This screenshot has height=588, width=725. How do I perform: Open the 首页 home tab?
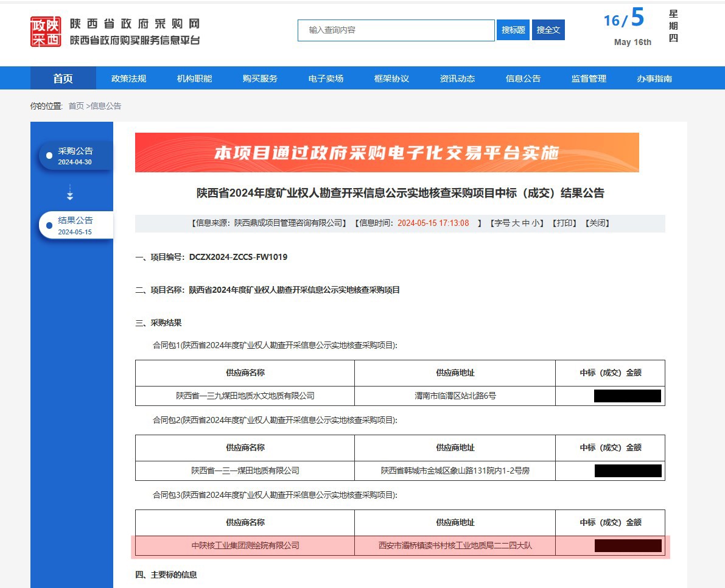63,79
